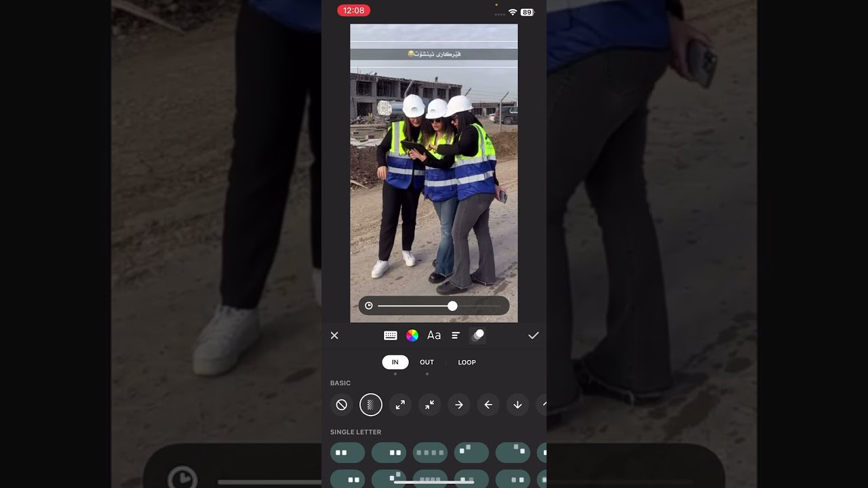868x488 pixels.
Task: Switch to the OUT animation tab
Action: coord(427,362)
